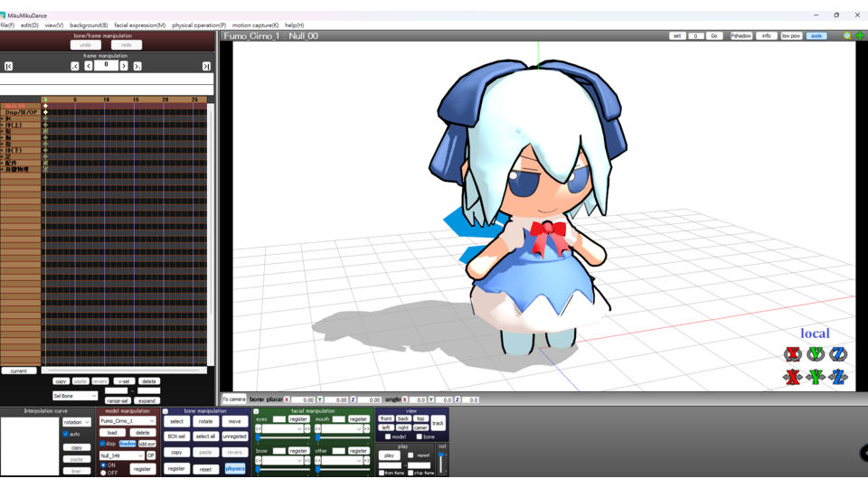Jump to the last frame
This screenshot has width=868, height=488.
click(x=206, y=66)
